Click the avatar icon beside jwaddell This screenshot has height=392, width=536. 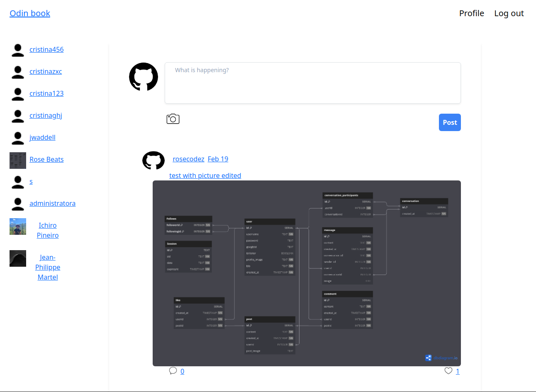pos(18,138)
